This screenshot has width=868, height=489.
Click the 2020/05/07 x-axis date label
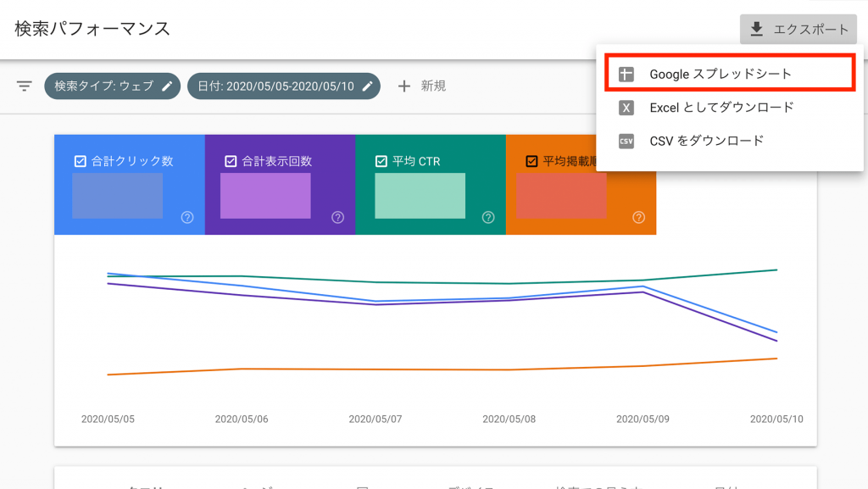click(x=376, y=419)
